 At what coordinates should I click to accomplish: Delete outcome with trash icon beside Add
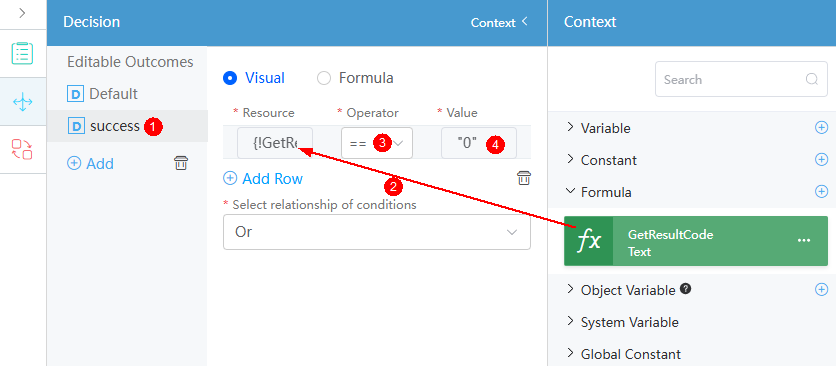coord(181,163)
